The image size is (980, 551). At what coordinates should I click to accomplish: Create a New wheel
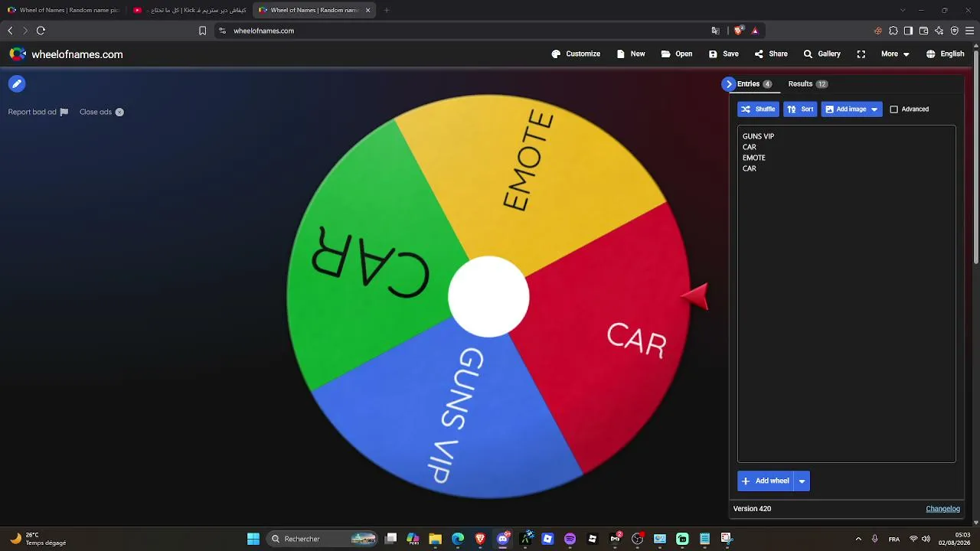631,54
